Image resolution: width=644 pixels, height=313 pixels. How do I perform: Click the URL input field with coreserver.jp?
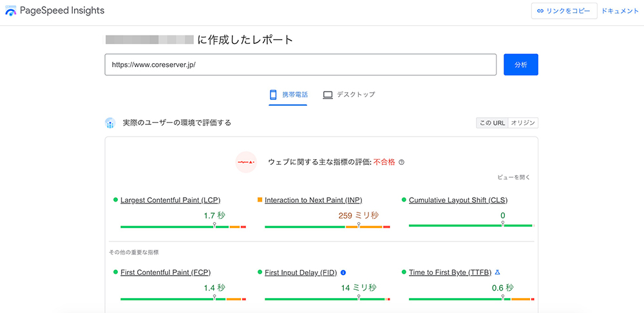click(x=300, y=64)
